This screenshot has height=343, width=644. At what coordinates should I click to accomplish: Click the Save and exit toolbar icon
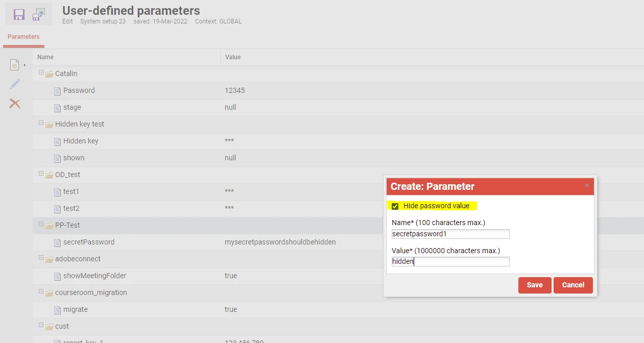(x=38, y=14)
